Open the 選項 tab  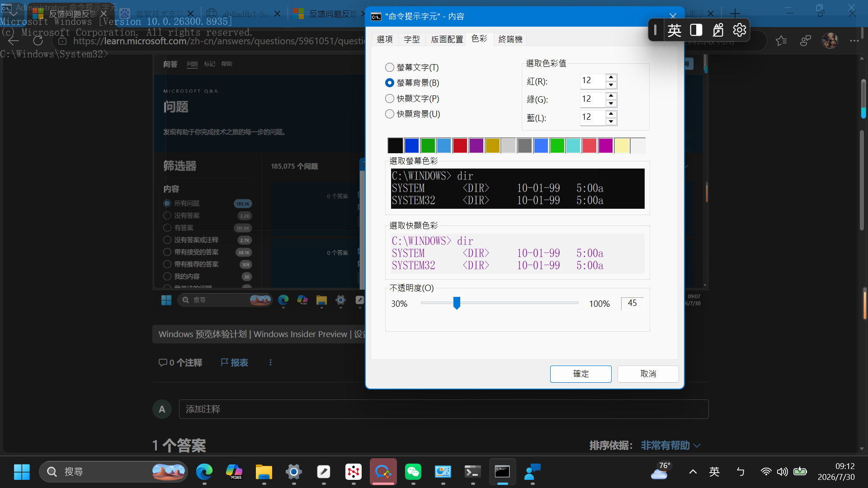click(385, 39)
